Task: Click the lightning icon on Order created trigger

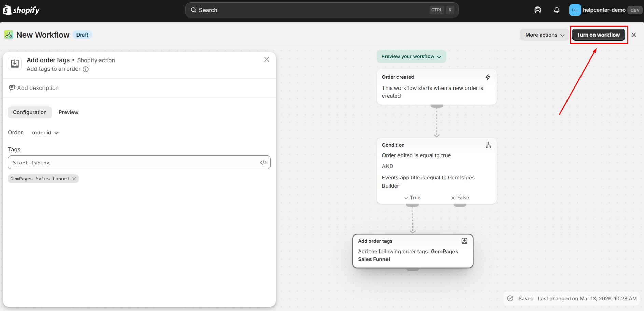Action: [488, 77]
